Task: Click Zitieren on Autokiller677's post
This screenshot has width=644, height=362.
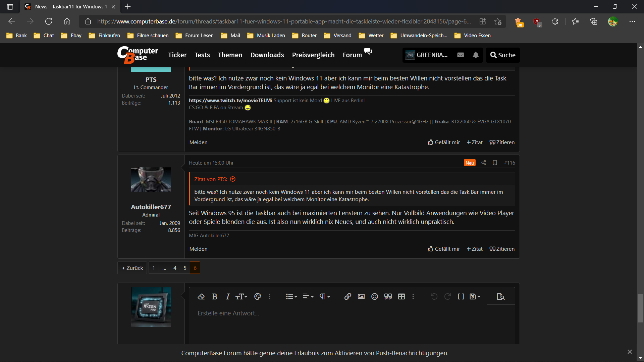Action: point(502,249)
